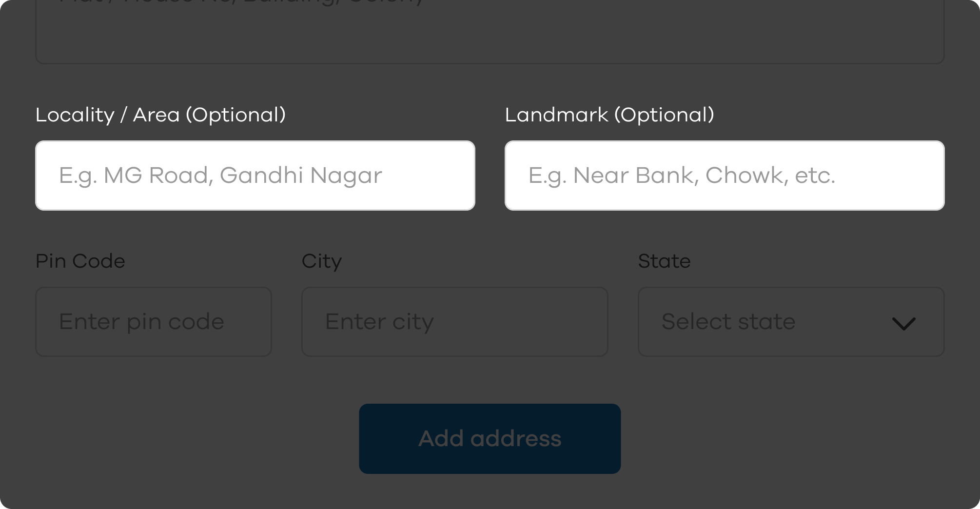Click the "Locality / Area (Optional)" label
The height and width of the screenshot is (509, 980).
[x=160, y=115]
